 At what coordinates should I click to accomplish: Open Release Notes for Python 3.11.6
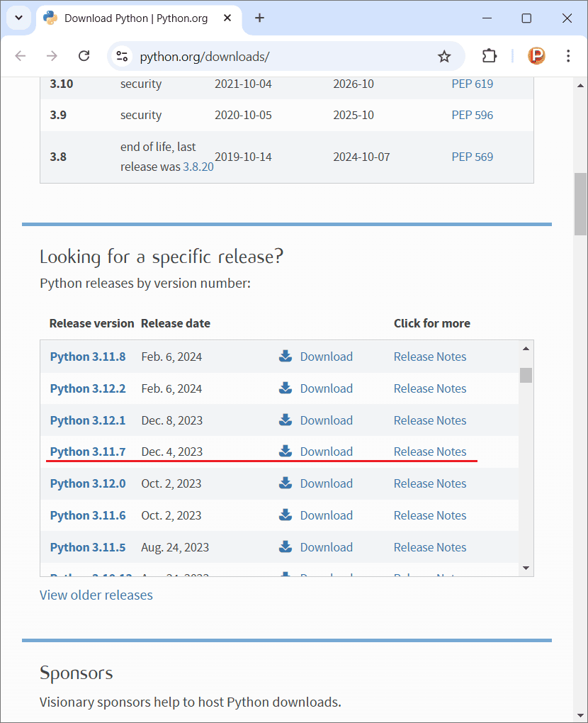(x=430, y=515)
